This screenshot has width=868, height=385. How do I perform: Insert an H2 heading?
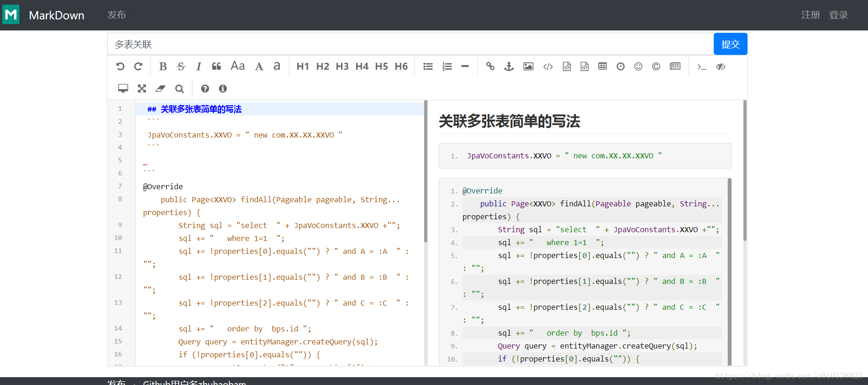tap(323, 66)
